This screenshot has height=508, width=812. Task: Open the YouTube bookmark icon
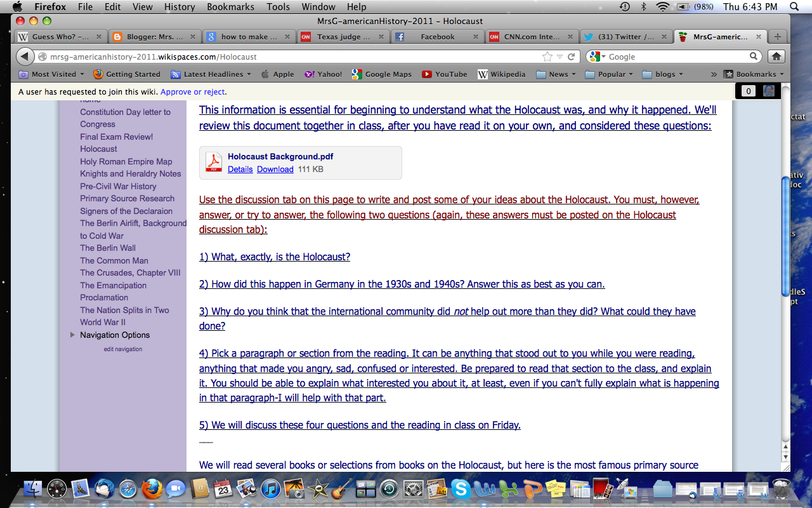click(x=426, y=74)
